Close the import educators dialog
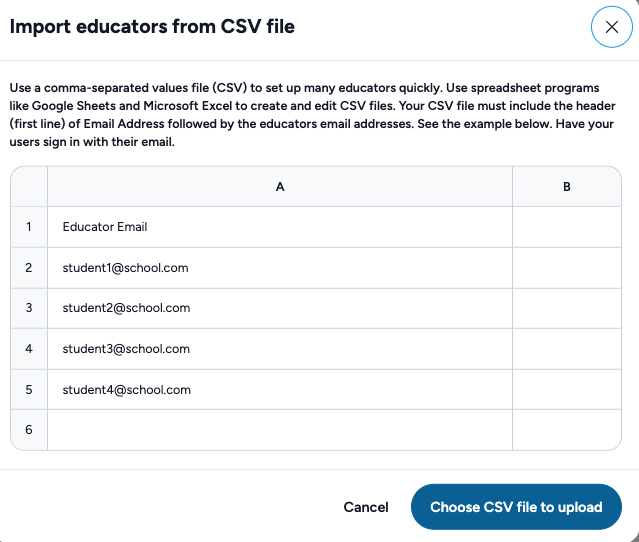The image size is (639, 542). 611,27
